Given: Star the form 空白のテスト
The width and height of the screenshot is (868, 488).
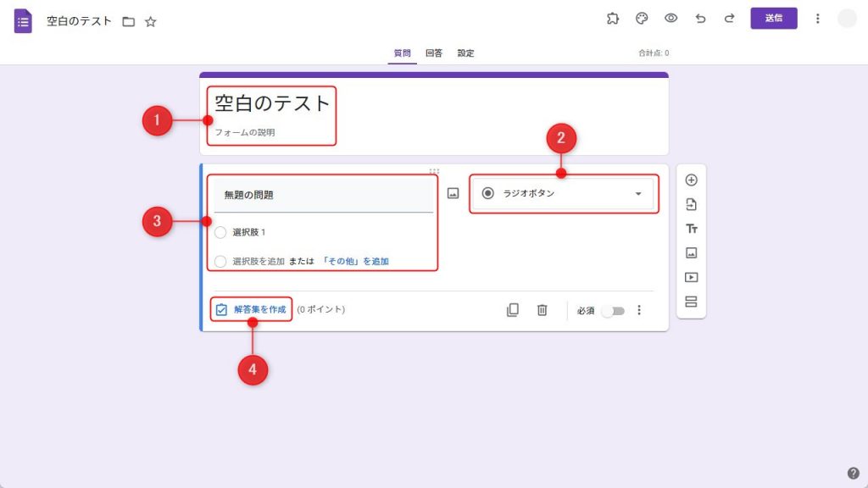Looking at the screenshot, I should (x=151, y=21).
